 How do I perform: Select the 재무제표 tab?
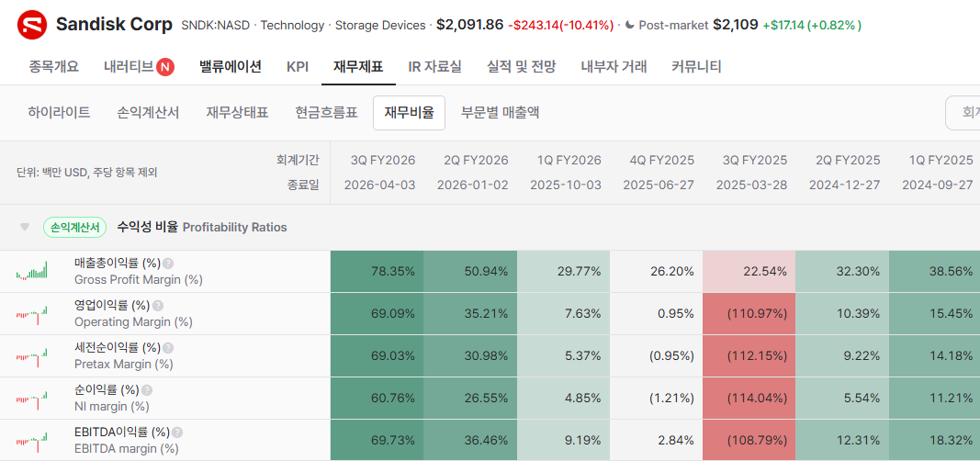(x=358, y=66)
